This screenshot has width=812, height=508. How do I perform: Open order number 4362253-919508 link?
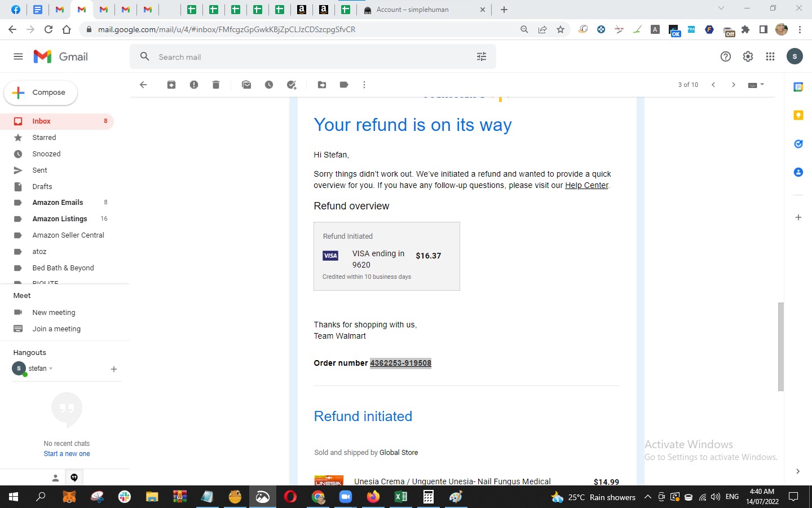(x=400, y=363)
